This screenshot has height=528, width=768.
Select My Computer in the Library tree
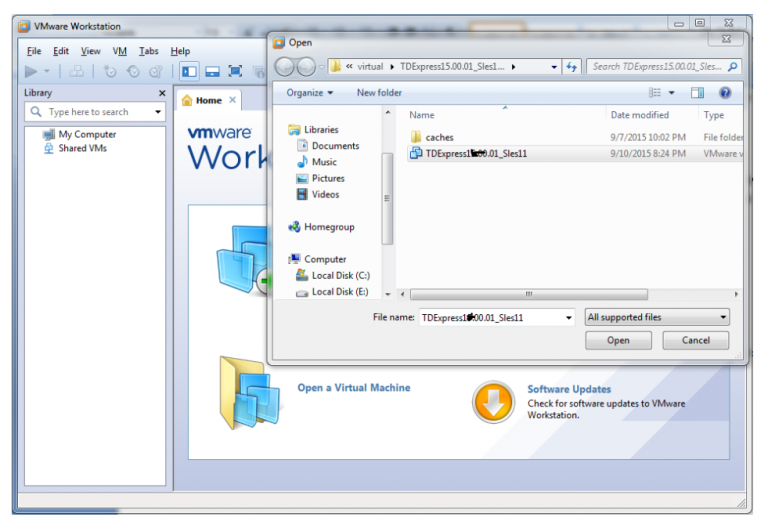click(x=80, y=134)
